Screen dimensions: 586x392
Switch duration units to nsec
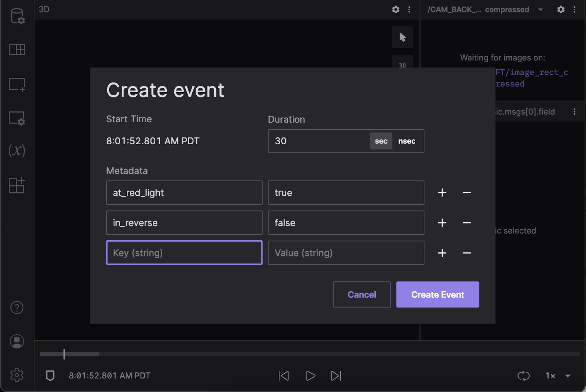tap(407, 141)
